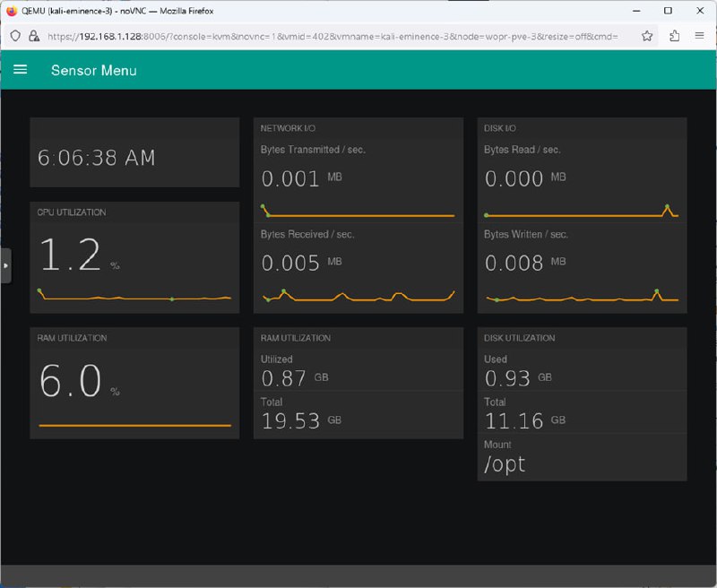
Task: Click the Sensor Menu title text
Action: (93, 70)
